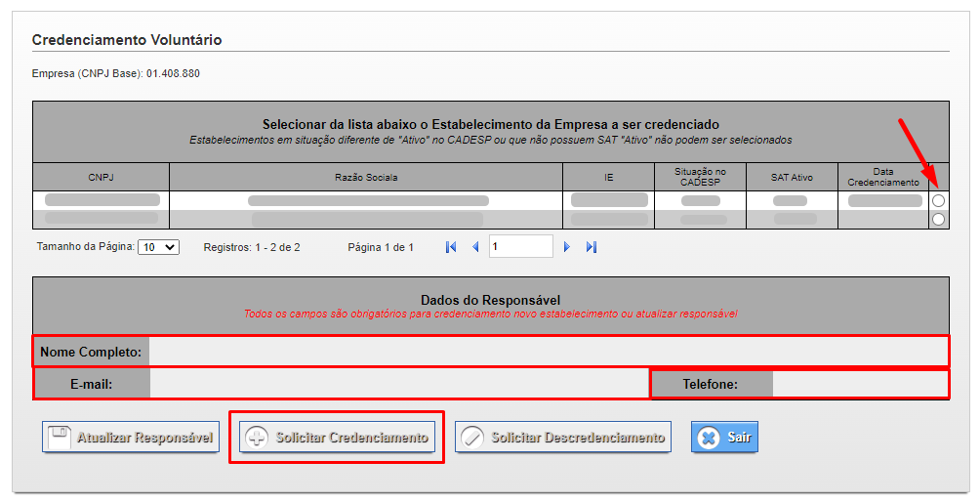
Task: Click the Empresa (CNPJ Base) text
Action: (115, 73)
